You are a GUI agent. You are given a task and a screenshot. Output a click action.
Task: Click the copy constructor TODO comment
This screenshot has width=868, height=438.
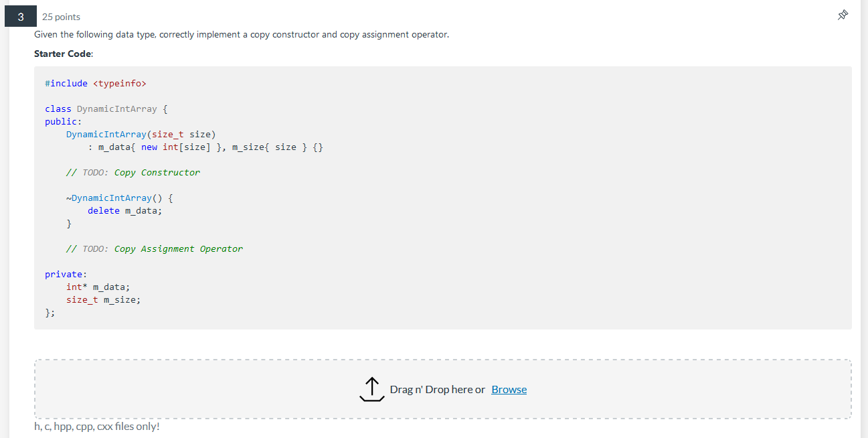(x=133, y=172)
